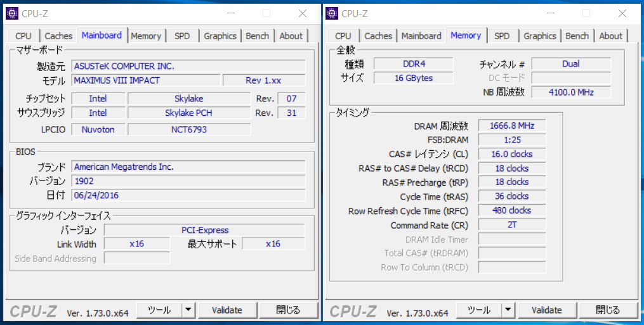Viewport: 644px width, 325px height.
Task: Open SPD tab in left window
Action: pos(182,35)
